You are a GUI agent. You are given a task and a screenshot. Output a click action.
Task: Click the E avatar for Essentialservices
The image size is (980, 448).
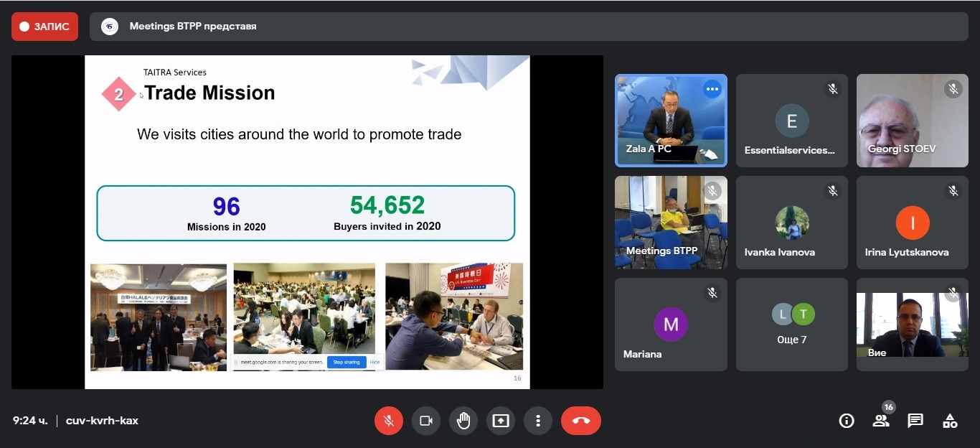[792, 121]
